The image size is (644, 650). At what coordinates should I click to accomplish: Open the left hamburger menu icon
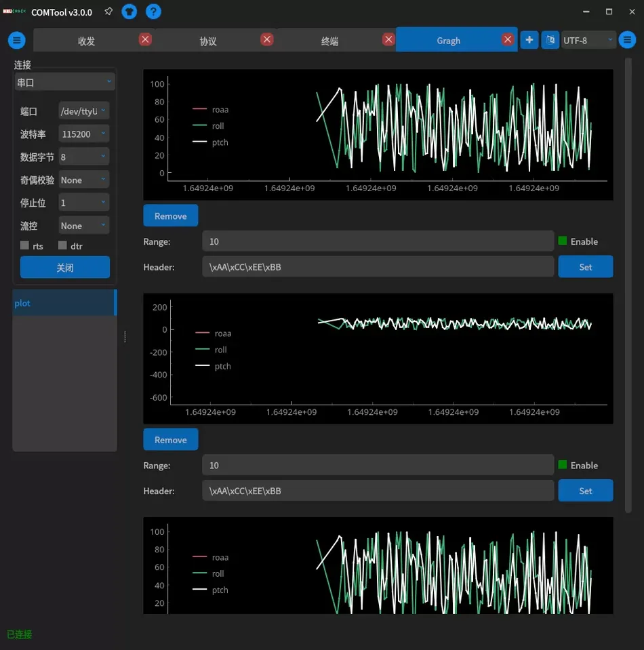17,41
